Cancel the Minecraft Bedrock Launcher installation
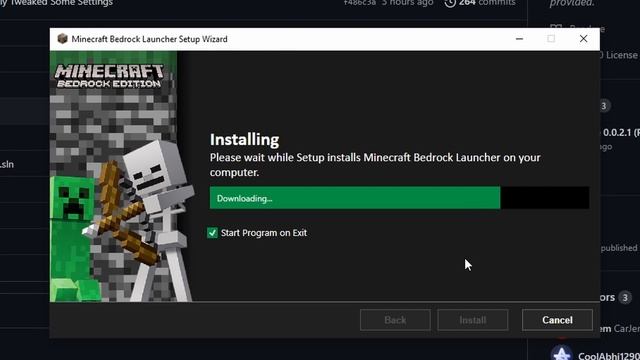Image resolution: width=640 pixels, height=360 pixels. click(x=557, y=320)
